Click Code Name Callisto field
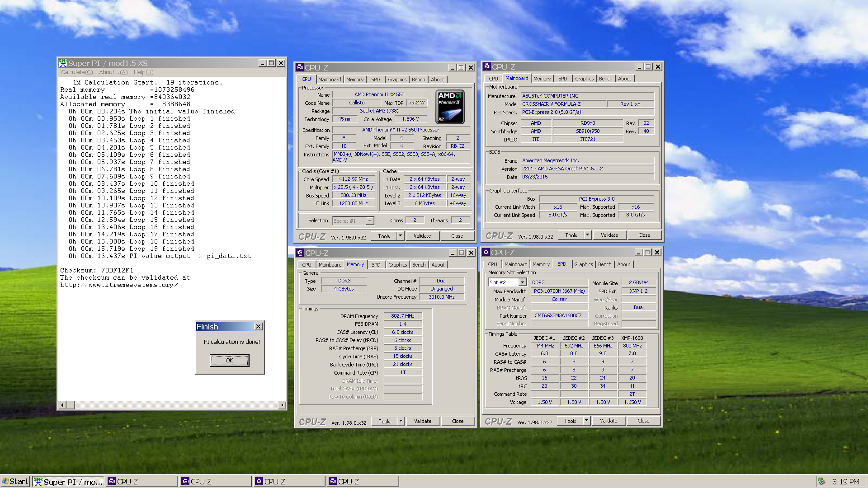Image resolution: width=868 pixels, height=488 pixels. point(357,103)
